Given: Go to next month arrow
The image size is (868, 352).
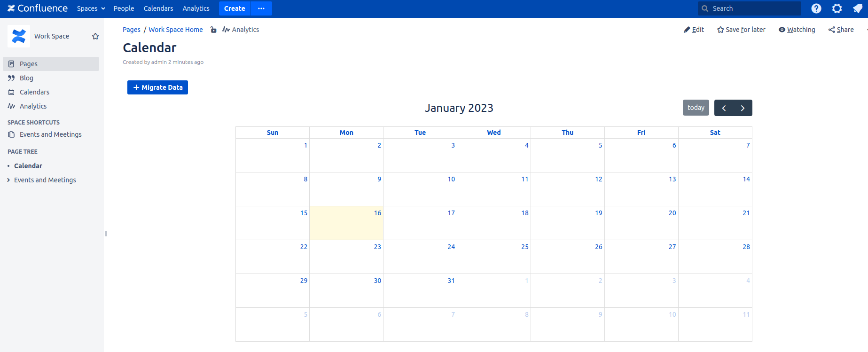Looking at the screenshot, I should pos(743,108).
